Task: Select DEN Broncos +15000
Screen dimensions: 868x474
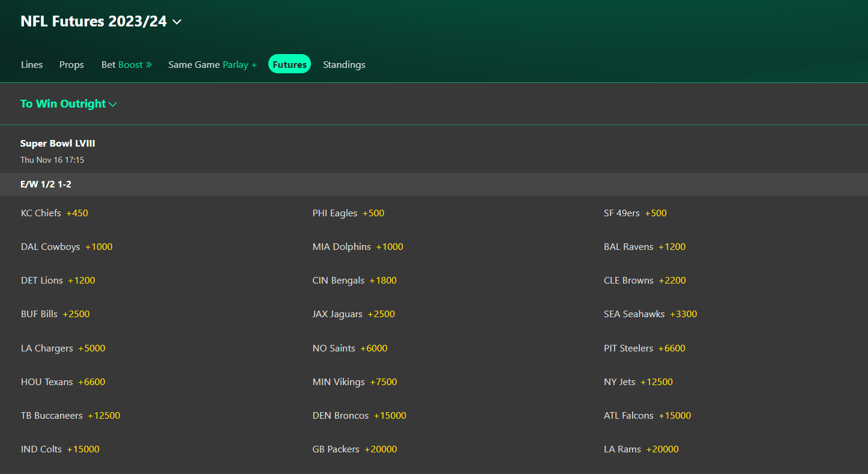Action: [360, 416]
